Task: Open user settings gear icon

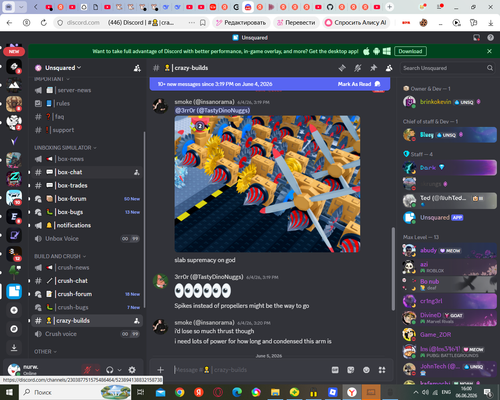Action: click(132, 370)
